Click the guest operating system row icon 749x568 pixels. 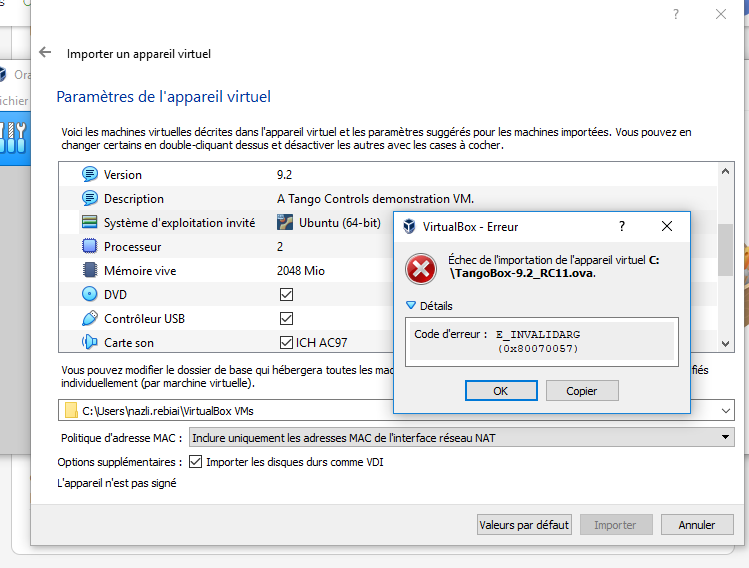(89, 222)
